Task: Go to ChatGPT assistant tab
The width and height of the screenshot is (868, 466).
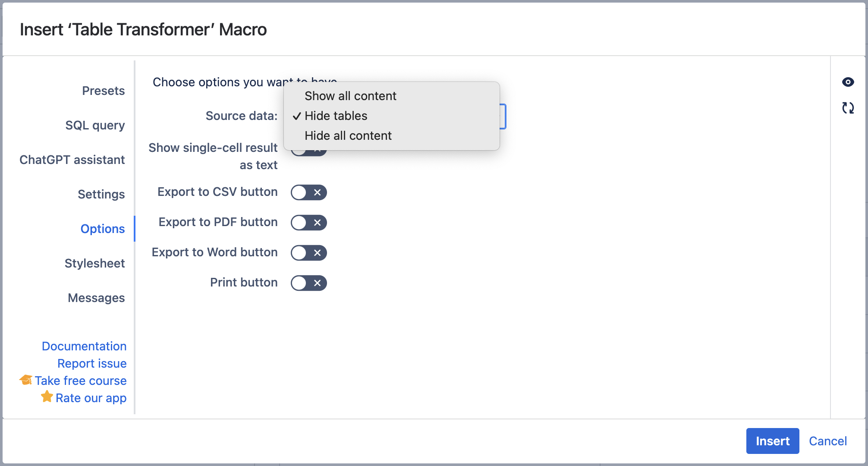Action: (x=72, y=160)
